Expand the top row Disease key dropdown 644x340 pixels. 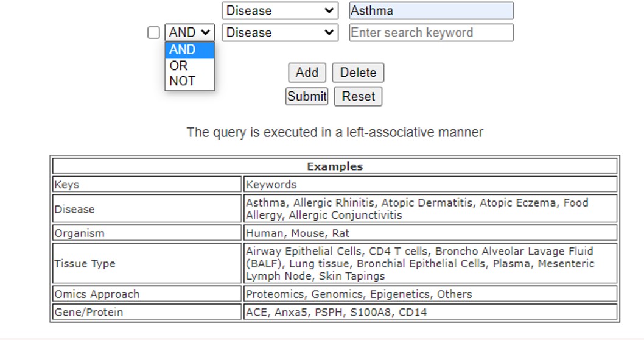(x=280, y=11)
